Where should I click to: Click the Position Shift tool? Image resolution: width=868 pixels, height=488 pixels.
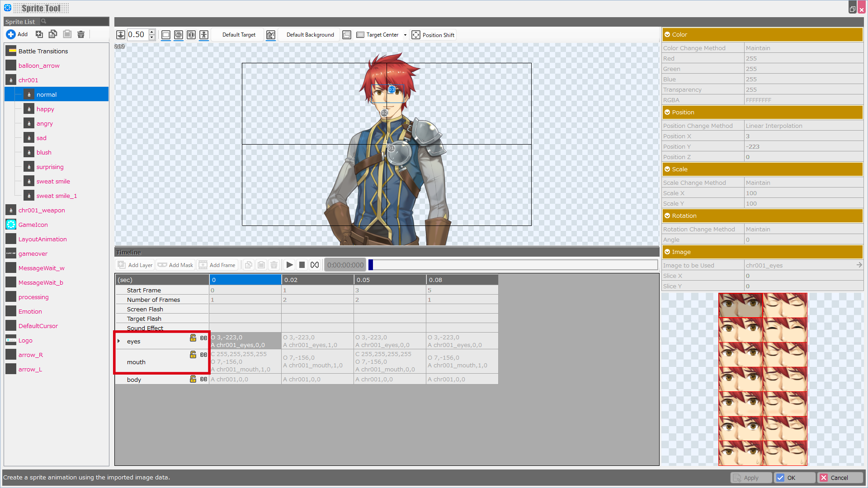[433, 35]
